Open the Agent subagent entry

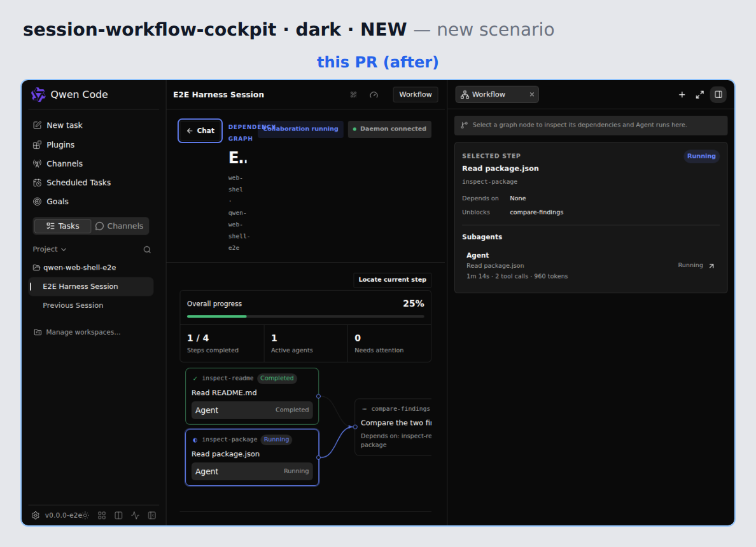point(591,265)
